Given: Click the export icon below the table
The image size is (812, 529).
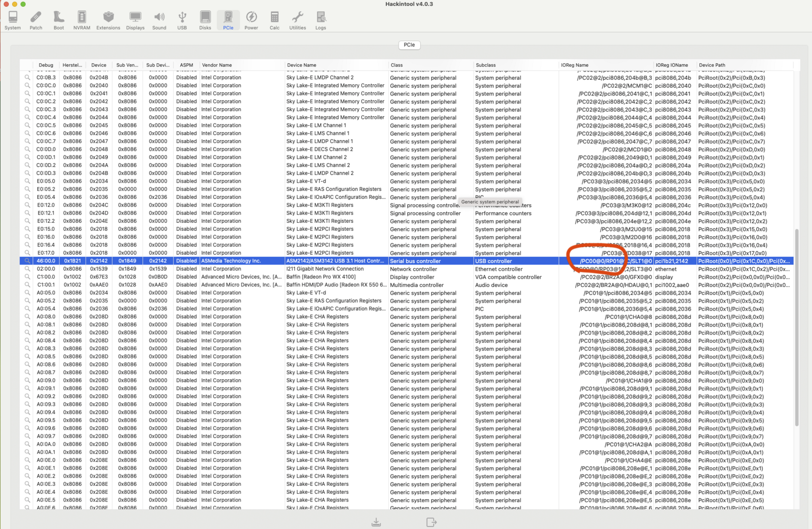Looking at the screenshot, I should (x=431, y=522).
